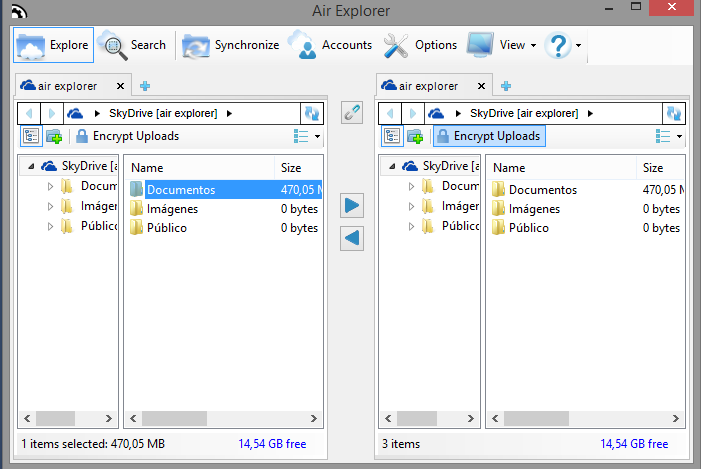701x469 pixels.
Task: Select Público in right file list
Action: [x=586, y=228]
